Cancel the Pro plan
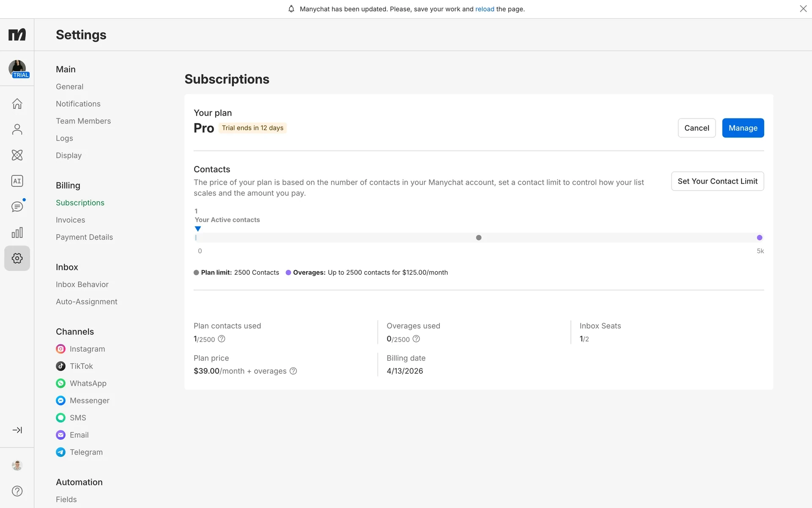 (x=697, y=128)
